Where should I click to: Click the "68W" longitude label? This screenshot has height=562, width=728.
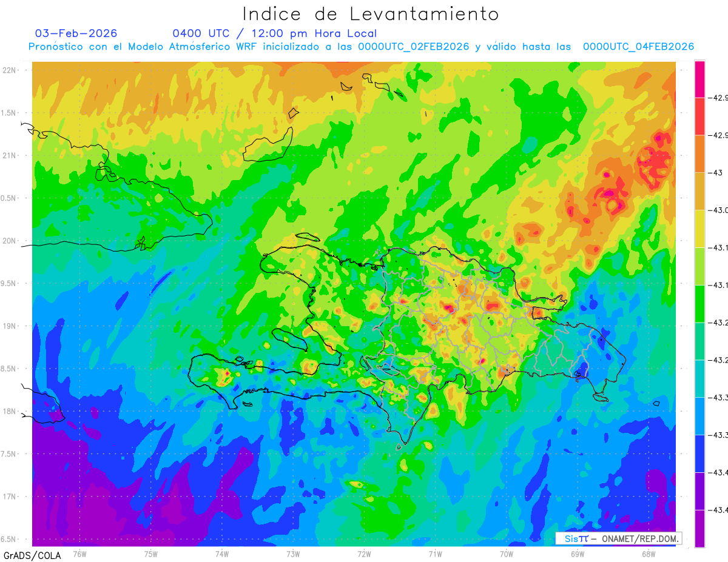649,554
